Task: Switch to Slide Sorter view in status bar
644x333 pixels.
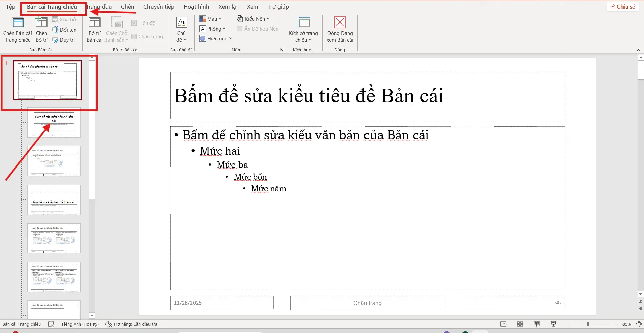Action: point(519,324)
